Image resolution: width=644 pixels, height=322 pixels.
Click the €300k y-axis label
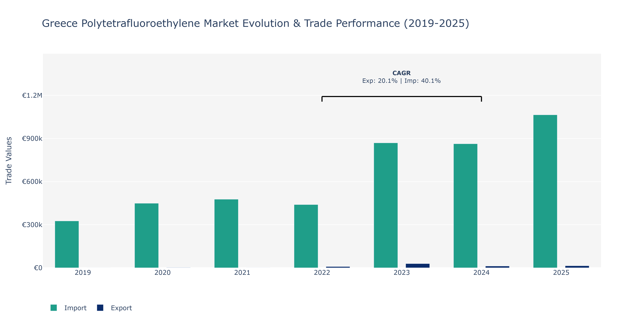click(x=32, y=225)
